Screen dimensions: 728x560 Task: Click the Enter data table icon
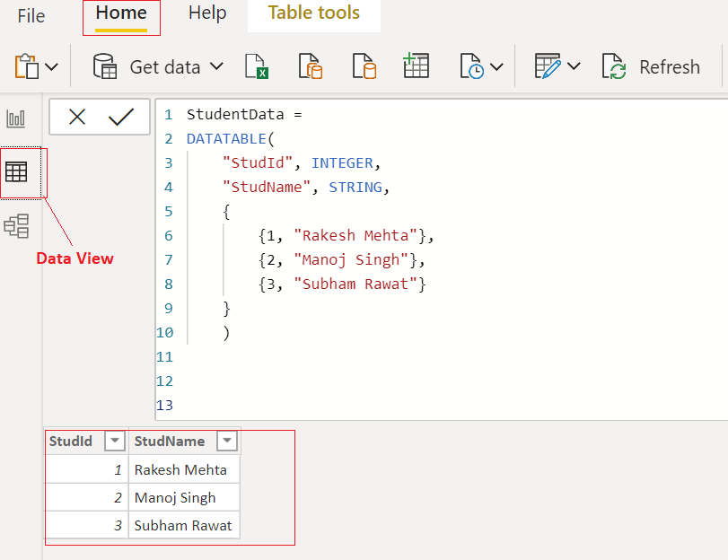(x=416, y=66)
